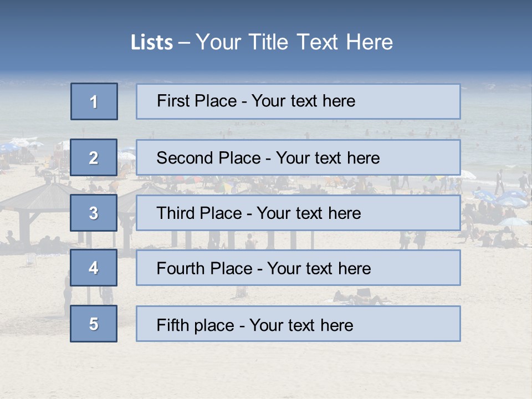Click the Third Place text box
This screenshot has width=532, height=399.
298,213
